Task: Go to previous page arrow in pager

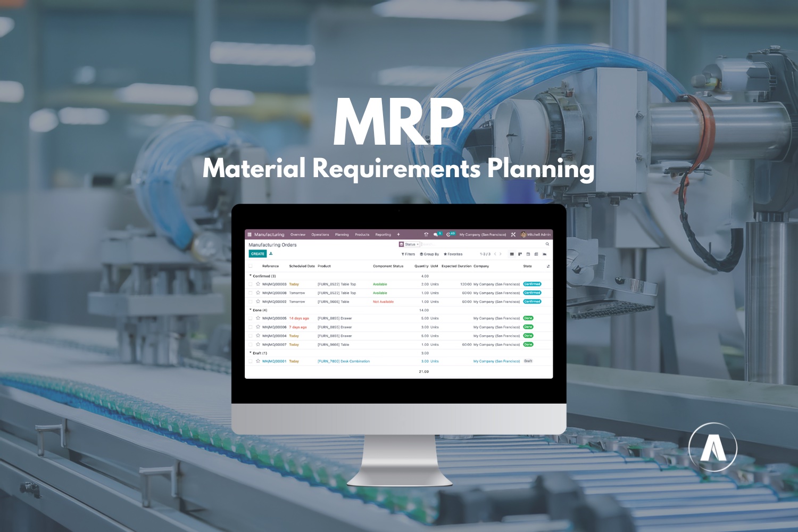Action: pyautogui.click(x=495, y=254)
